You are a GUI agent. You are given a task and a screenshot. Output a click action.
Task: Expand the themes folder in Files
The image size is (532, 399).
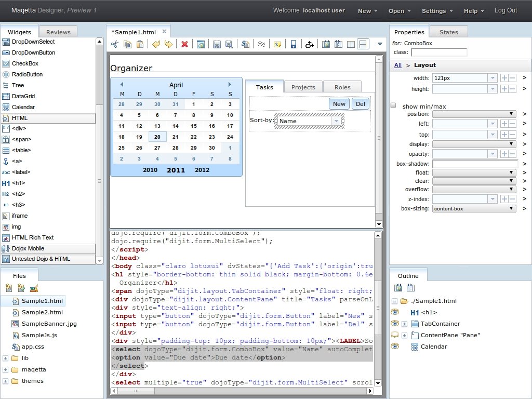(5, 381)
